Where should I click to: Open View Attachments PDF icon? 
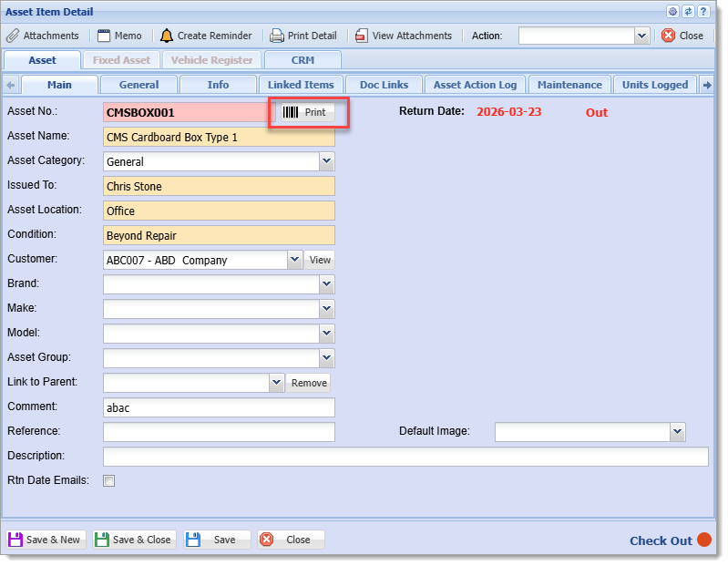(x=362, y=36)
